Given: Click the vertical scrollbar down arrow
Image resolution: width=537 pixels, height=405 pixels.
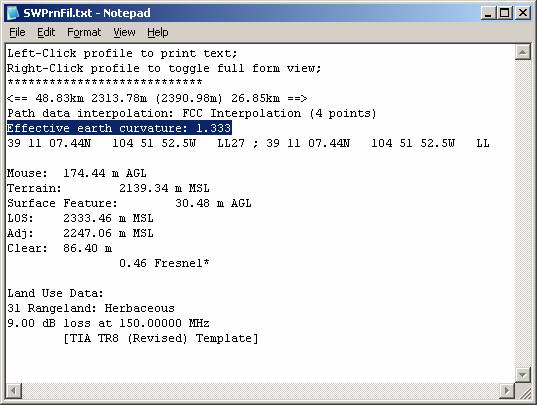Looking at the screenshot, I should point(522,375).
